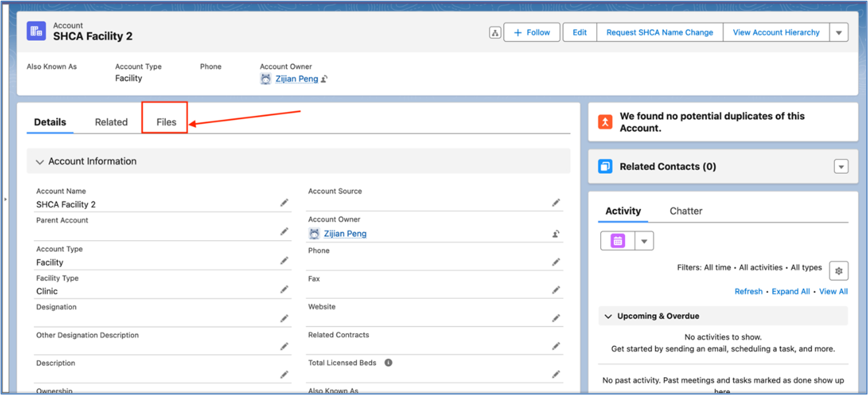
Task: Open activity filter settings gear
Action: click(838, 271)
